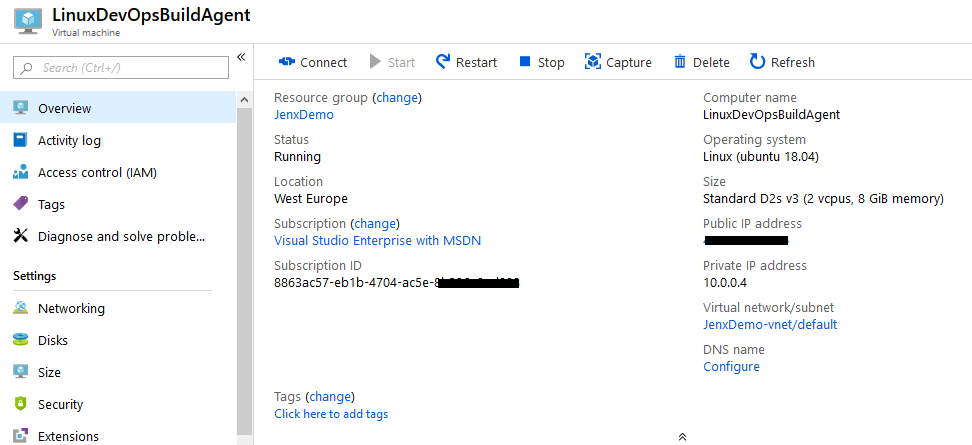
Task: Click the Capture icon in toolbar
Action: pos(593,61)
